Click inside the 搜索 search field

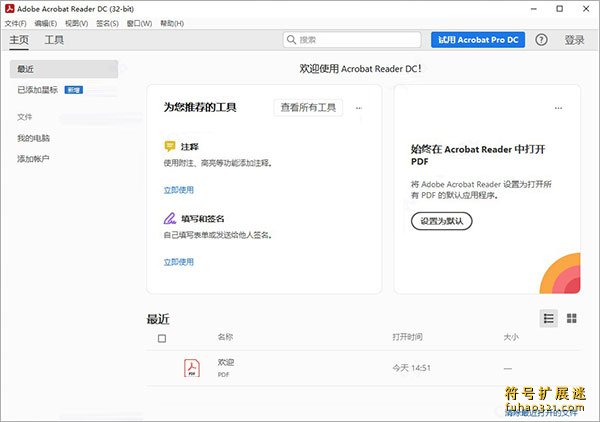[352, 40]
